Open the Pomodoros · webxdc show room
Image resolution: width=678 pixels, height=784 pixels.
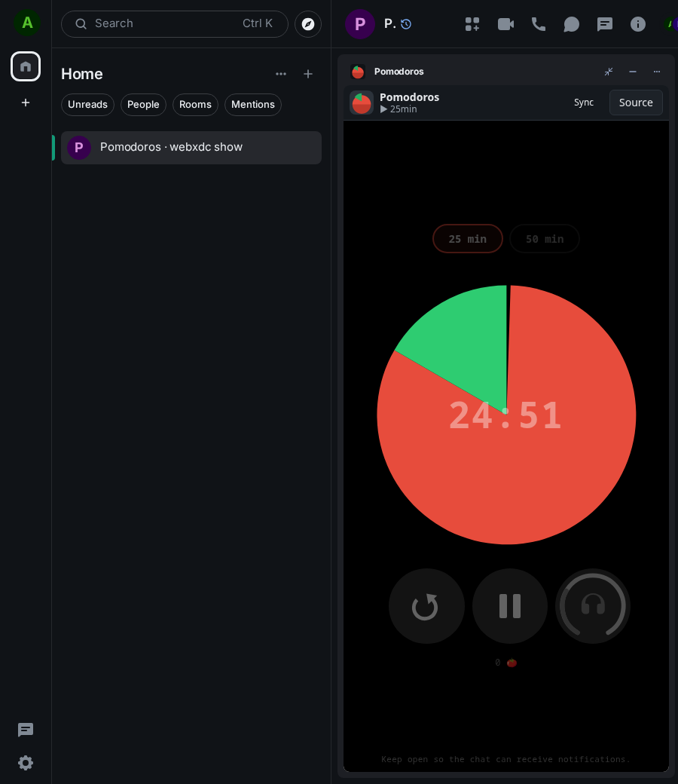pyautogui.click(x=191, y=148)
